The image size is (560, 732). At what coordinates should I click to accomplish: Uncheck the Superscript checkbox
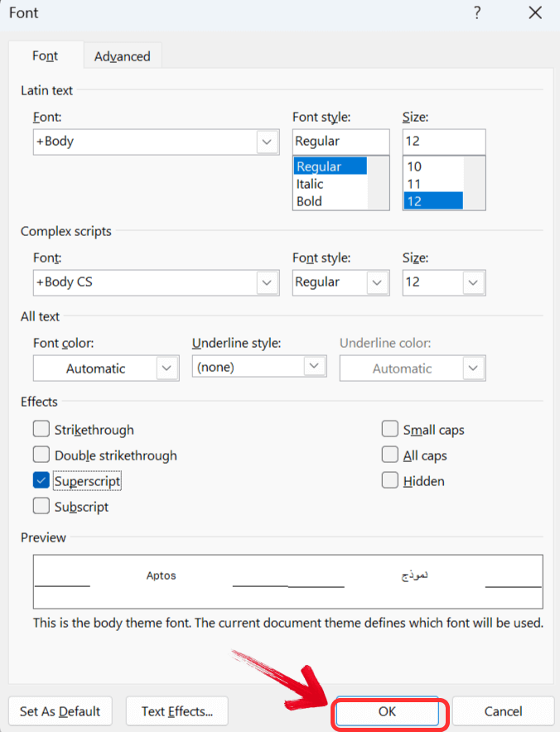41,480
